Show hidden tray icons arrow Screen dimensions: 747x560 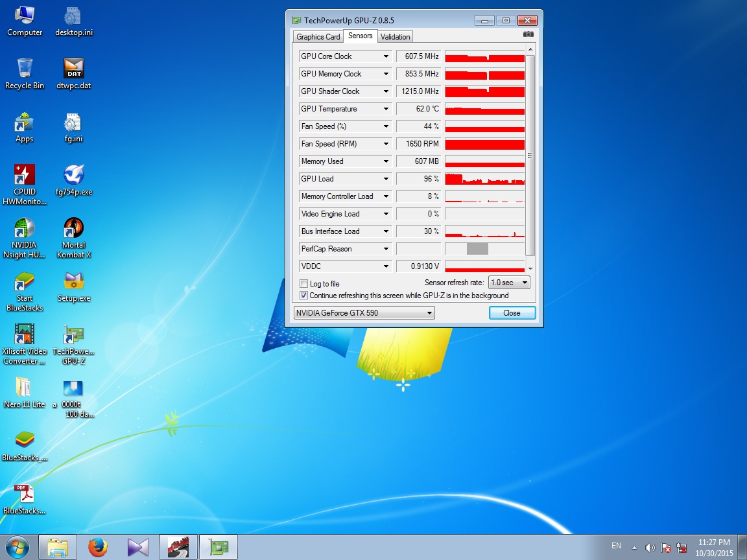tap(634, 548)
